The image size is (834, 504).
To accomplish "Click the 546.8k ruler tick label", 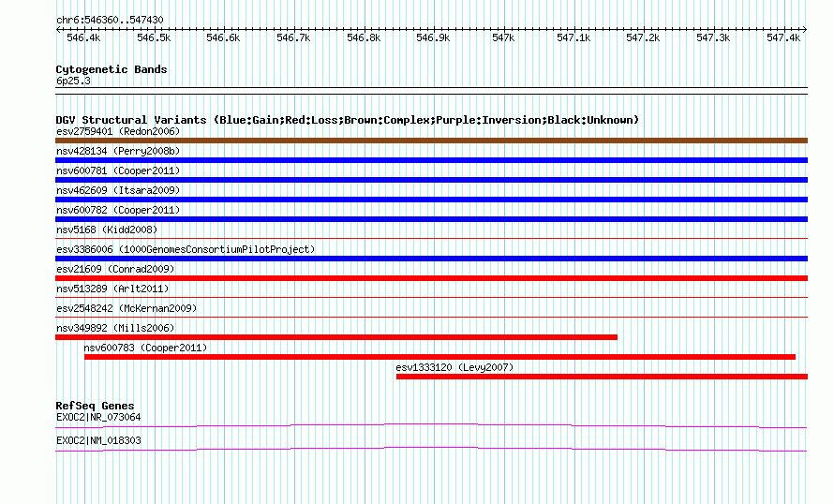I will 364,37.
